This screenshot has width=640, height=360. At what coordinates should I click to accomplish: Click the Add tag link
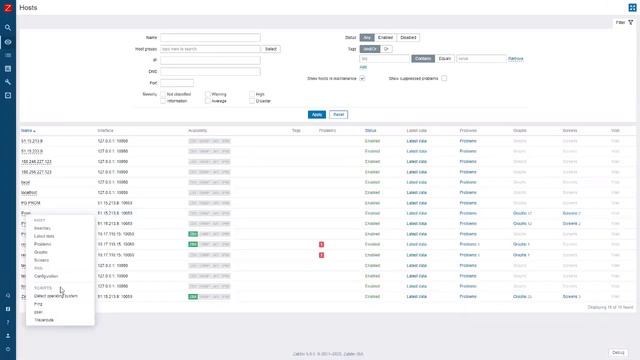(363, 67)
